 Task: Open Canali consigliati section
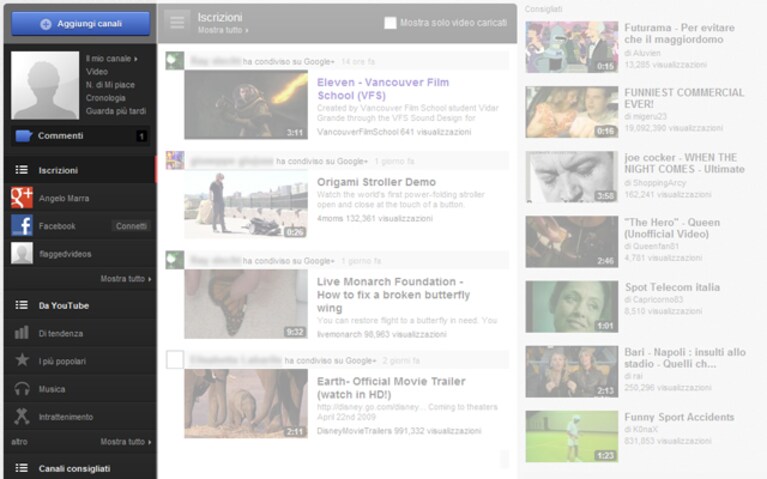pos(74,468)
